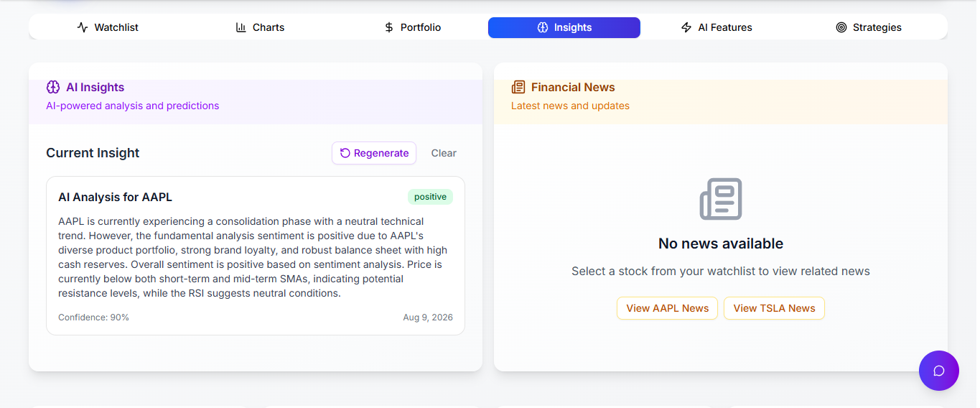View TSLA News

[774, 308]
